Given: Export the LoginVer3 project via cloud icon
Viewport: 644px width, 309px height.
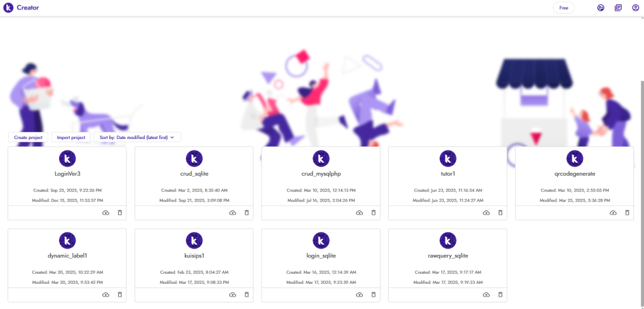Looking at the screenshot, I should click(105, 213).
